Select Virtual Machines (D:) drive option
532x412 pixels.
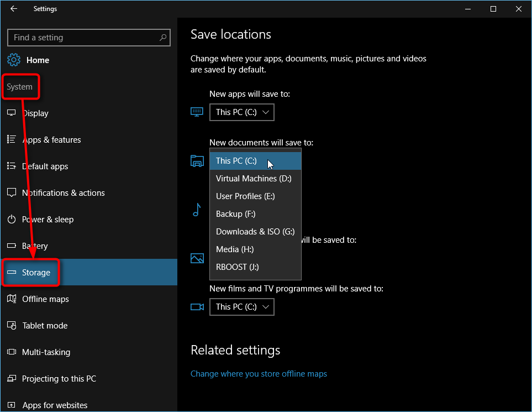coord(255,178)
